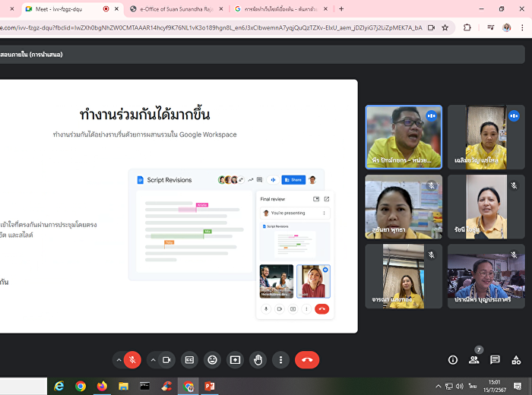Open a new browser tab
The height and width of the screenshot is (395, 532).
[x=341, y=9]
